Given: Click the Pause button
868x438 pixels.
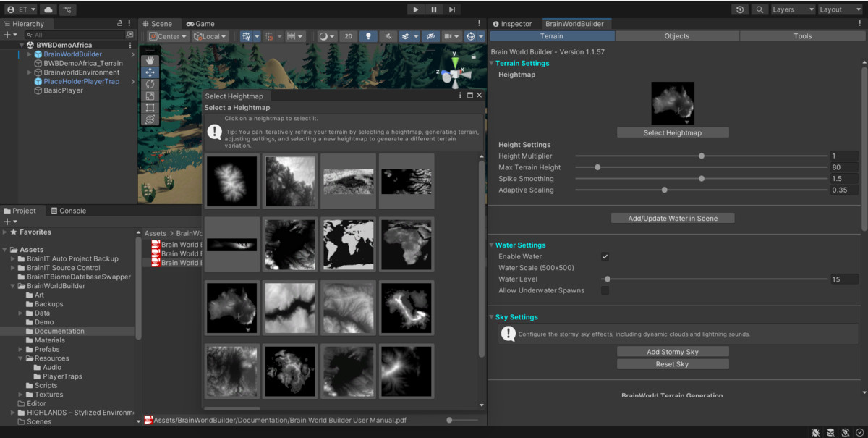Looking at the screenshot, I should (x=434, y=9).
